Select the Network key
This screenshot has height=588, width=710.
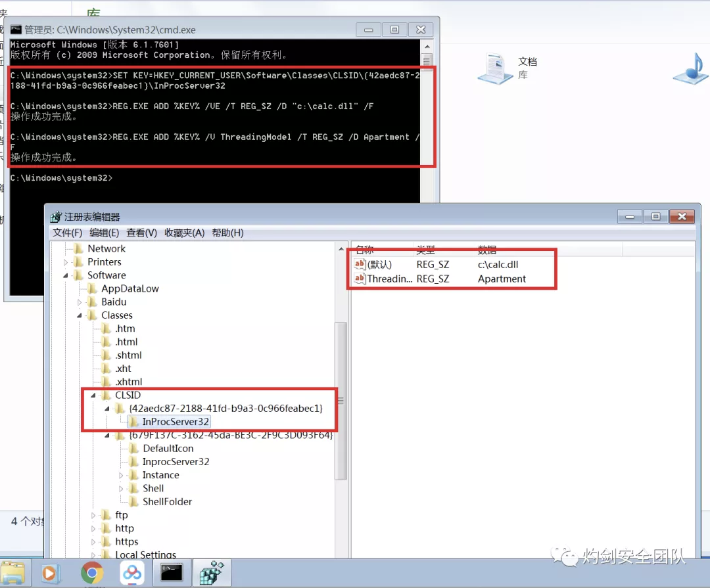106,248
